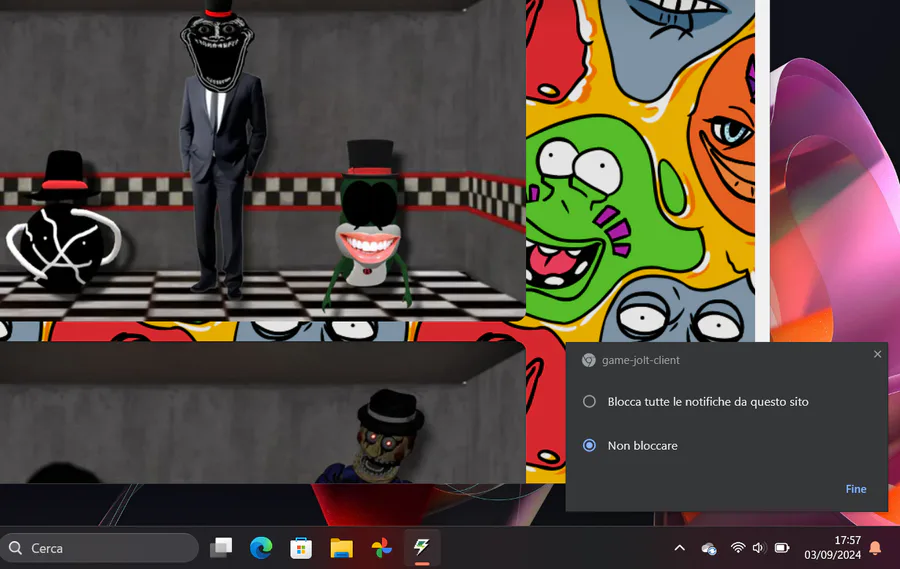The image size is (900, 569).
Task: Select "Blocca tutte le notifiche da questo sito" radio
Action: click(589, 401)
